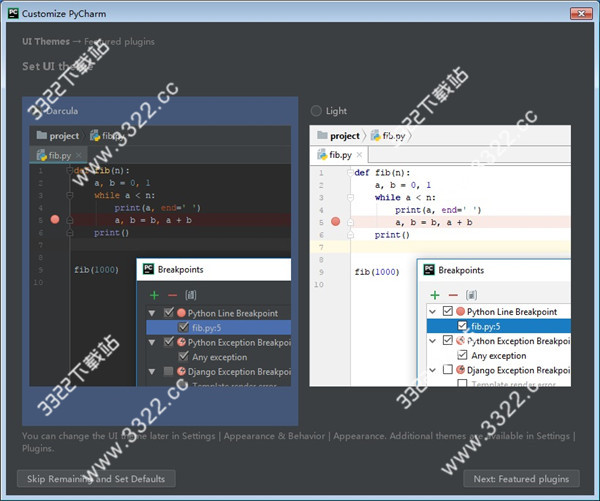This screenshot has width=600, height=501.
Task: Switch to fib.py tab in Darcula preview
Action: 59,155
